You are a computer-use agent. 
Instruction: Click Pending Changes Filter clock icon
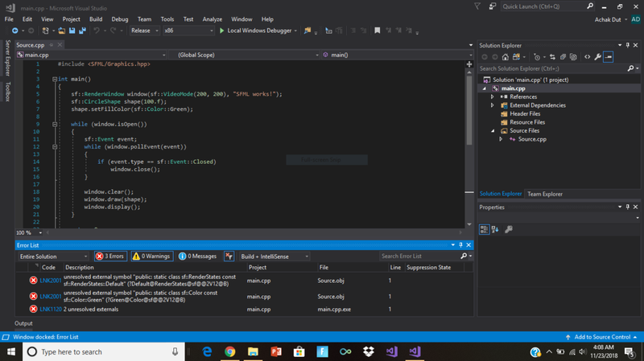pos(537,57)
